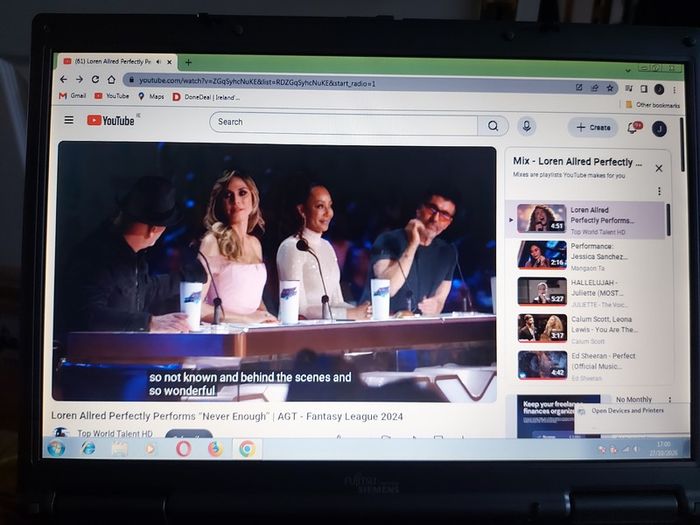Click the Mix - Loren Allred Perfectly title
700x525 pixels.
point(577,162)
